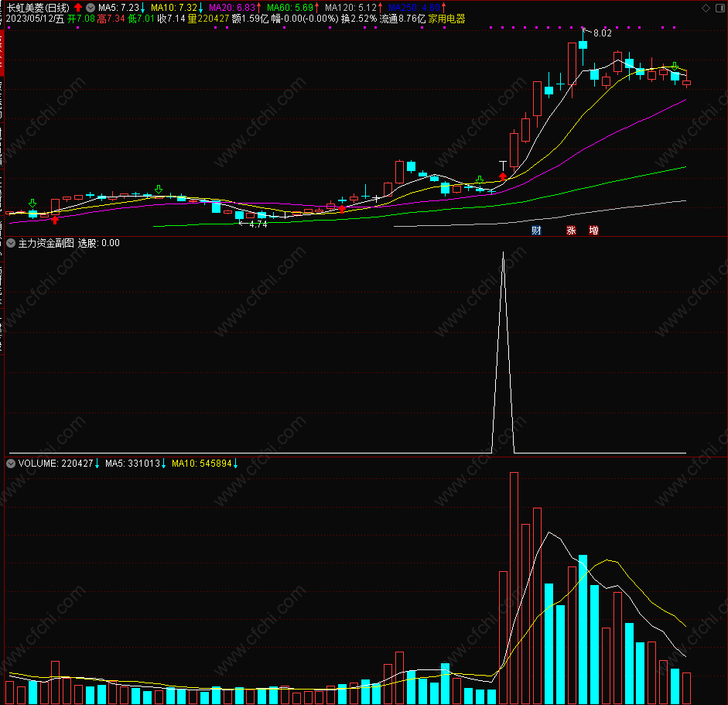This screenshot has width=728, height=705.
Task: Click the 8.02 high price label
Action: pyautogui.click(x=602, y=33)
